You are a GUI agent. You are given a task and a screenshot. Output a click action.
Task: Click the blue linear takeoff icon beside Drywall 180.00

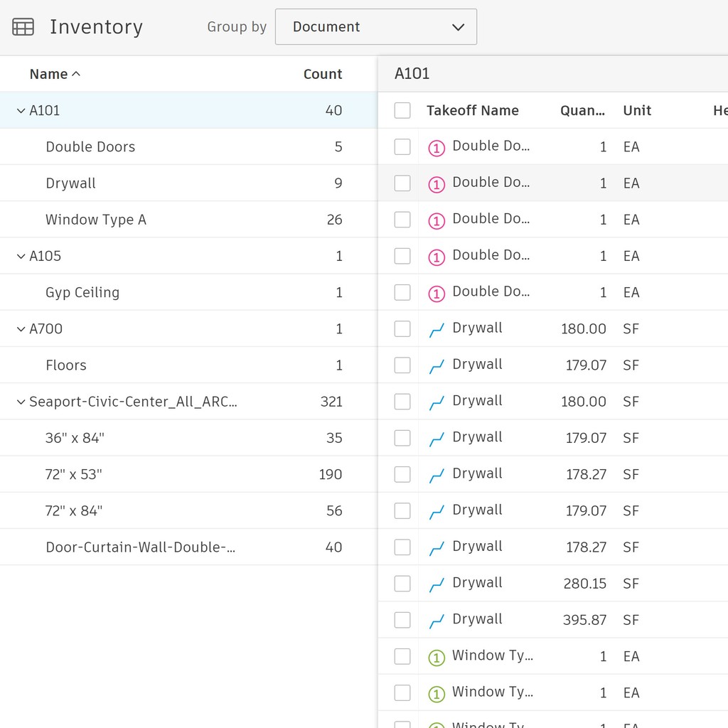[436, 328]
